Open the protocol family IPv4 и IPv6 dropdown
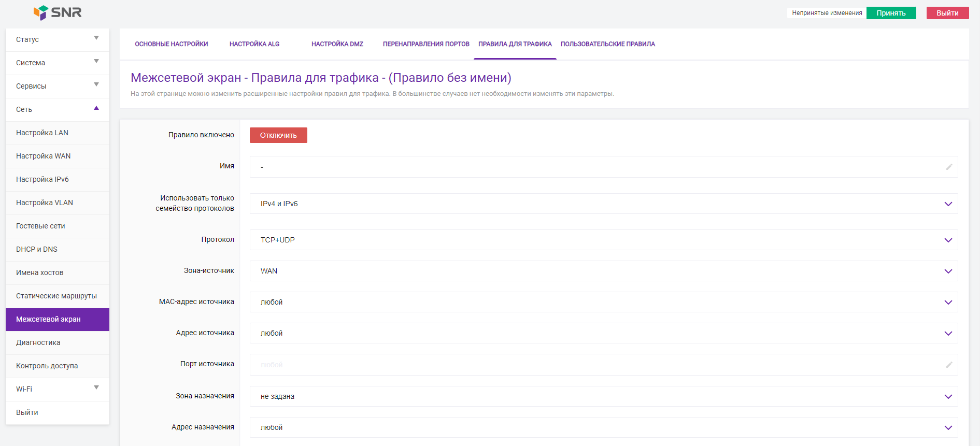 coord(603,204)
